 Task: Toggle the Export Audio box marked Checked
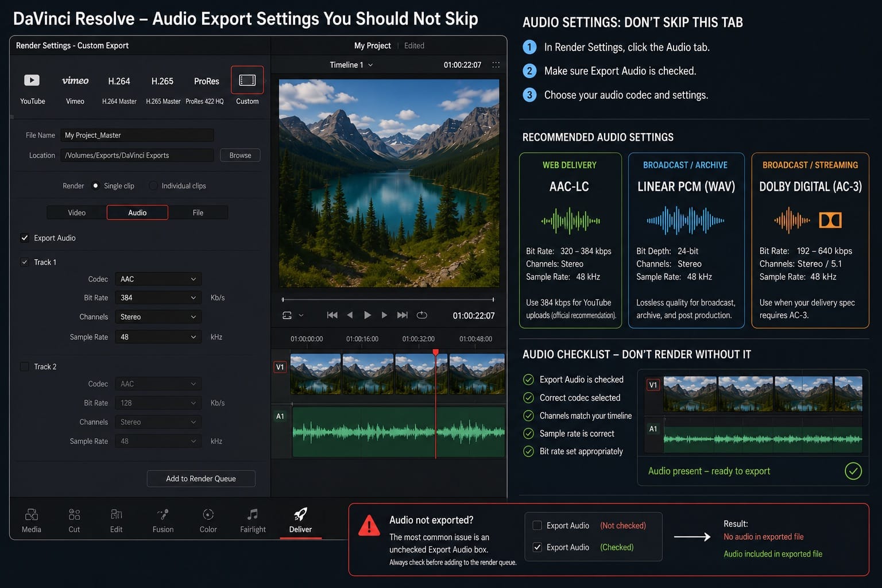tap(537, 547)
